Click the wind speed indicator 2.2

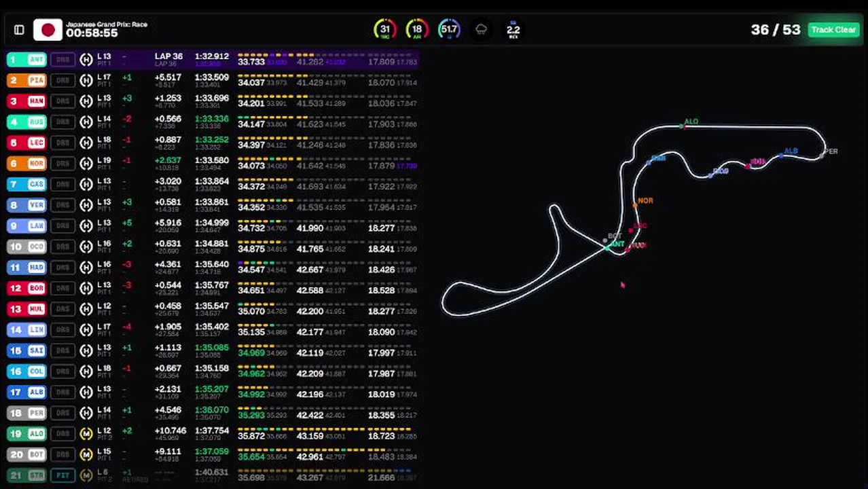[513, 29]
